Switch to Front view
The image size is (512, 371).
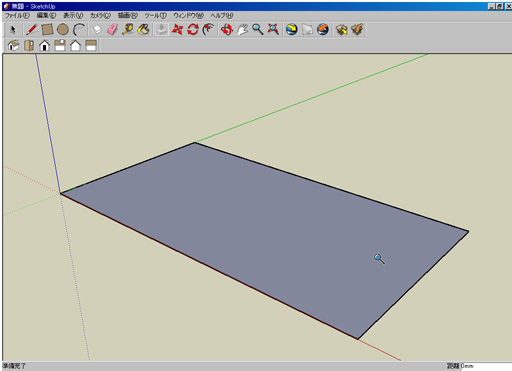(x=44, y=45)
